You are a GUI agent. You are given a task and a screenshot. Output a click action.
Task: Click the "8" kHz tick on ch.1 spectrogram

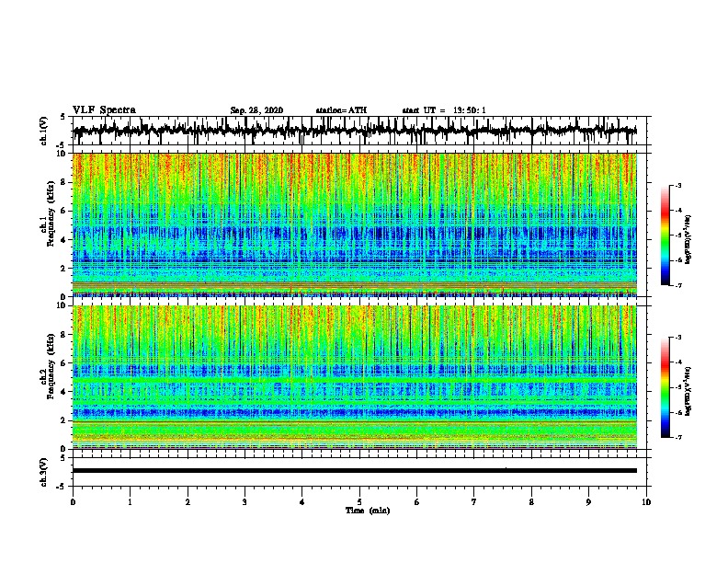click(x=64, y=182)
